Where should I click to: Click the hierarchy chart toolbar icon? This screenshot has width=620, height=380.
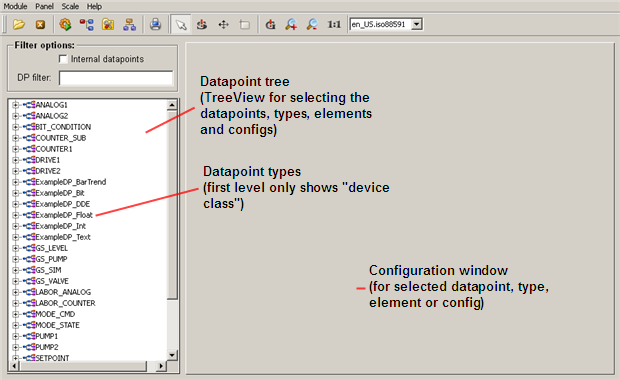coord(129,25)
